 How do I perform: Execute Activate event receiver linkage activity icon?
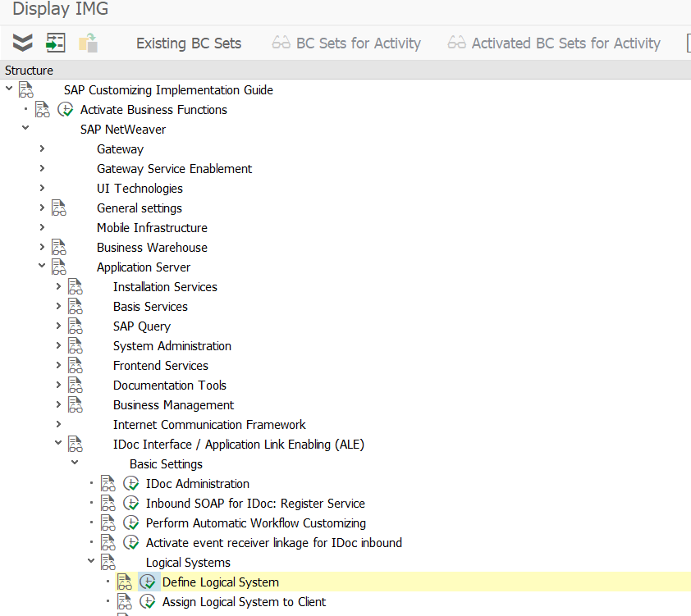pyautogui.click(x=130, y=542)
